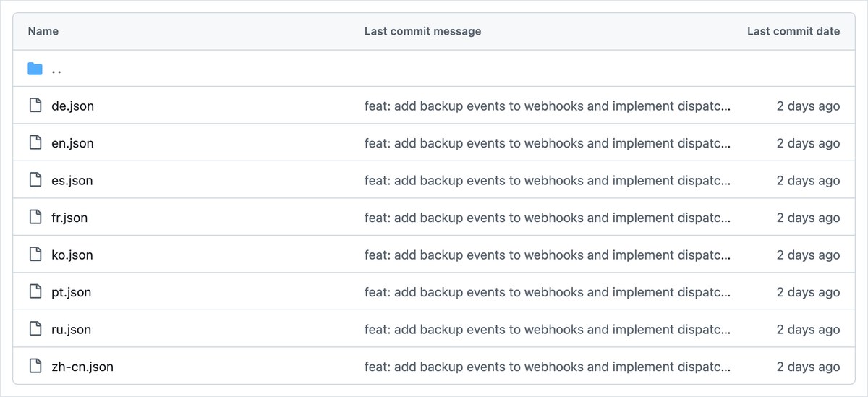Click the file icon next to fr.json
This screenshot has height=397, width=868.
point(35,218)
